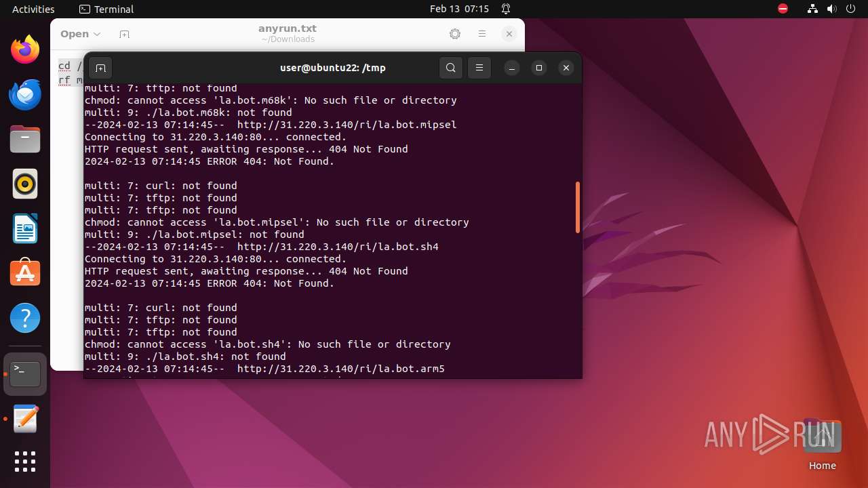This screenshot has height=488, width=868.
Task: Open Activities overview
Action: coord(33,9)
